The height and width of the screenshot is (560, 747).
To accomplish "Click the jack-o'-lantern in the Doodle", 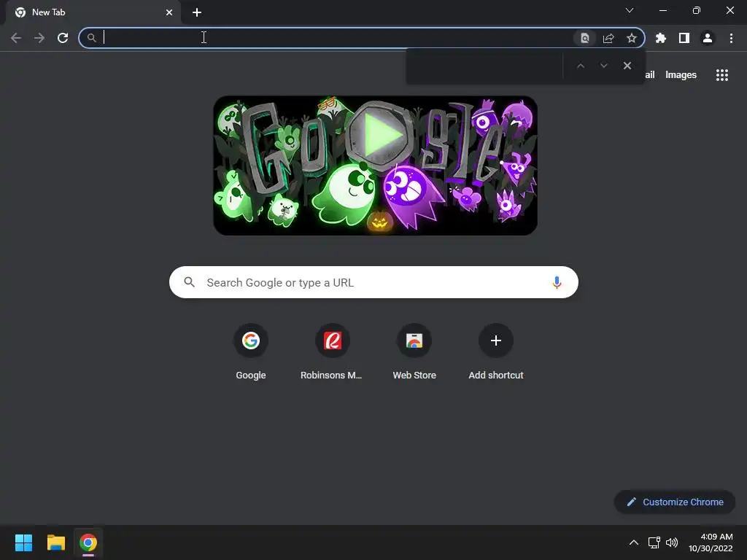I will coord(379,221).
